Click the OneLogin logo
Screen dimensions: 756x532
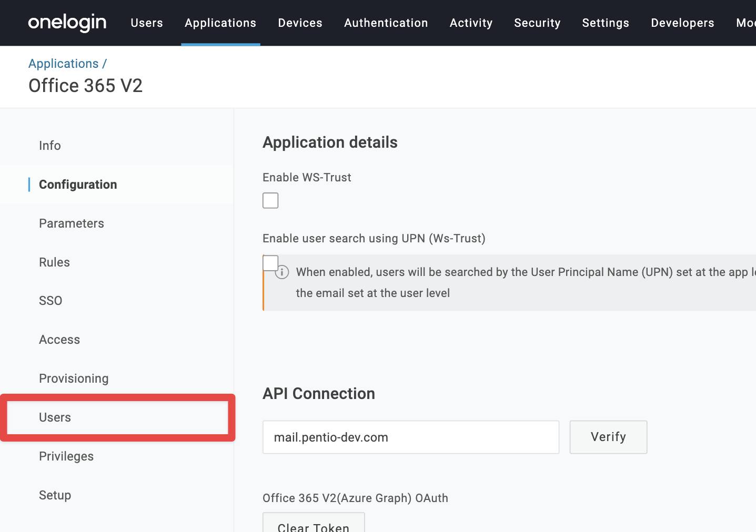[67, 23]
